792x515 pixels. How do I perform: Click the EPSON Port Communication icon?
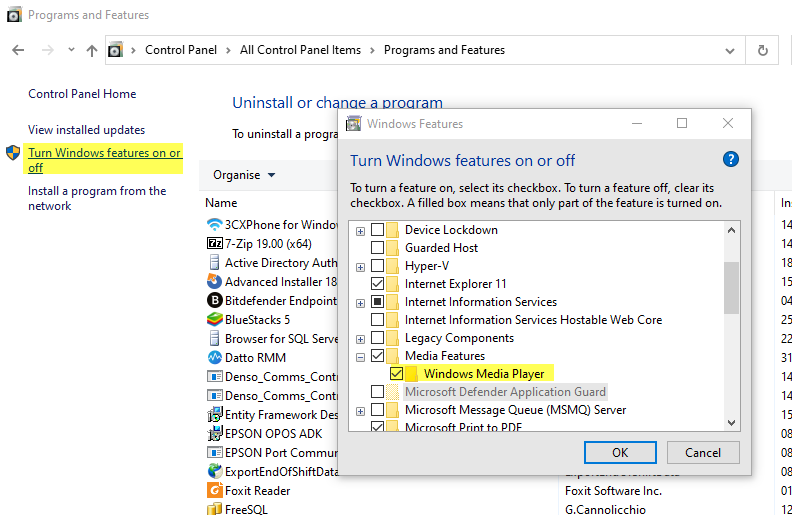tap(215, 452)
